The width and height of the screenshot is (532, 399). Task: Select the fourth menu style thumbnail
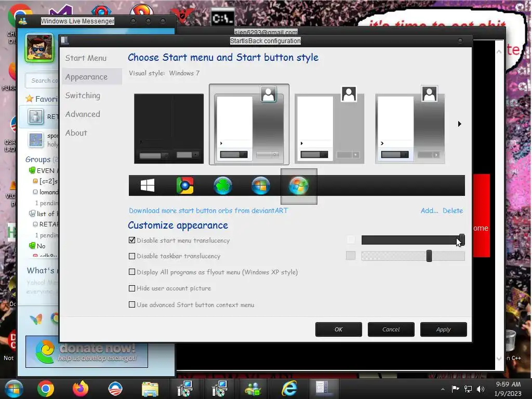click(410, 125)
